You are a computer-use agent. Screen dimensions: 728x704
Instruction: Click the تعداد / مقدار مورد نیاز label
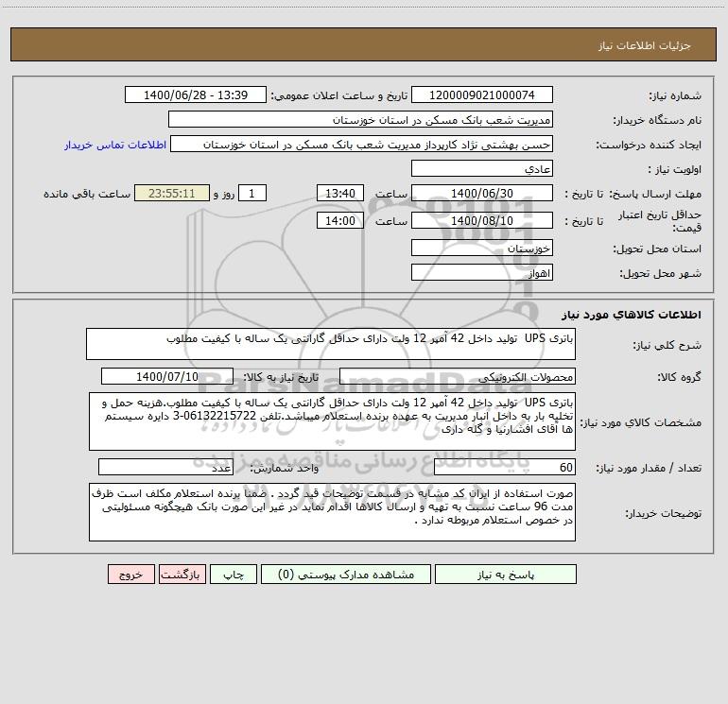tap(649, 469)
